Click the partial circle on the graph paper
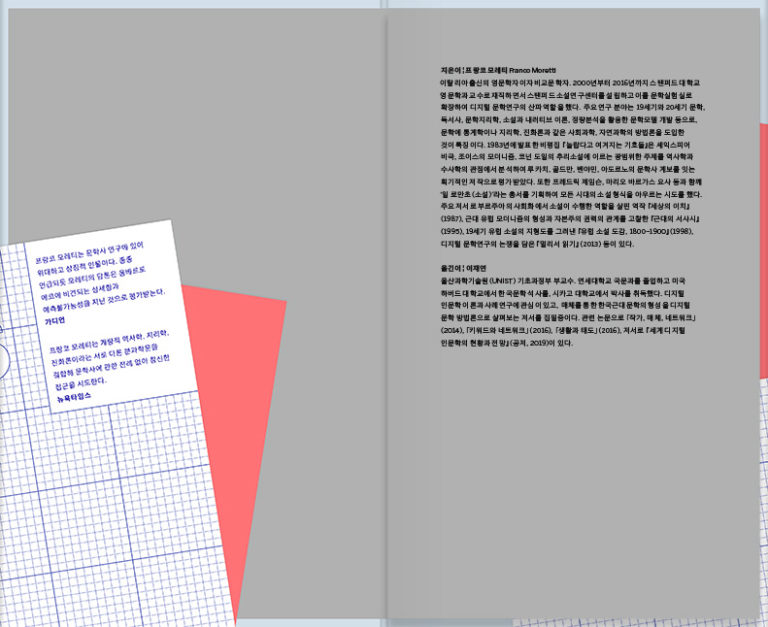 (x=3, y=356)
